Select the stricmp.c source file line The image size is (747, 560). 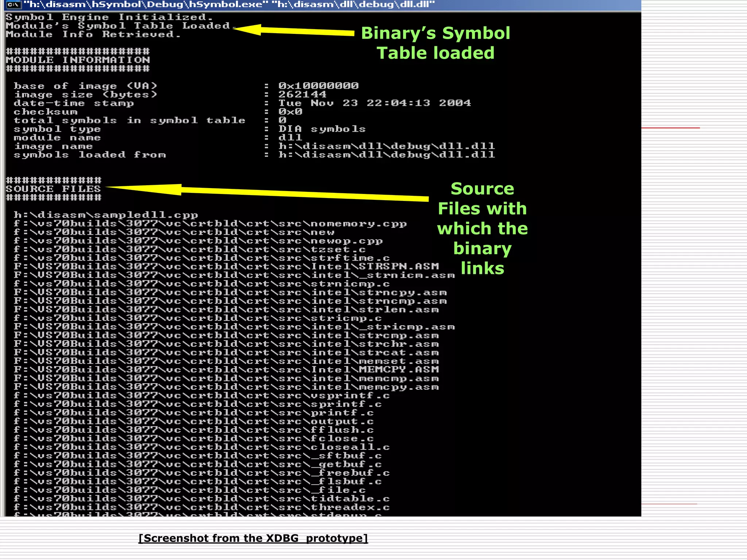198,318
